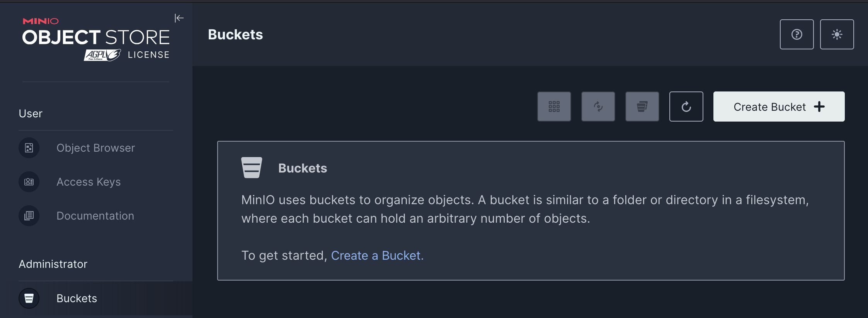This screenshot has height=318, width=868.
Task: Collapse the navigation sidebar
Action: (179, 18)
